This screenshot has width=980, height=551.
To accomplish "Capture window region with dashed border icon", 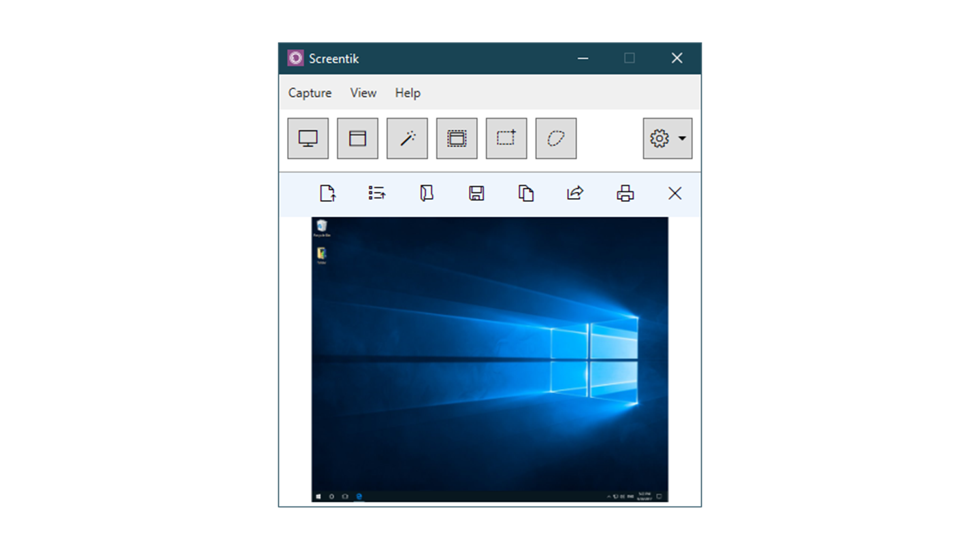I will click(457, 138).
